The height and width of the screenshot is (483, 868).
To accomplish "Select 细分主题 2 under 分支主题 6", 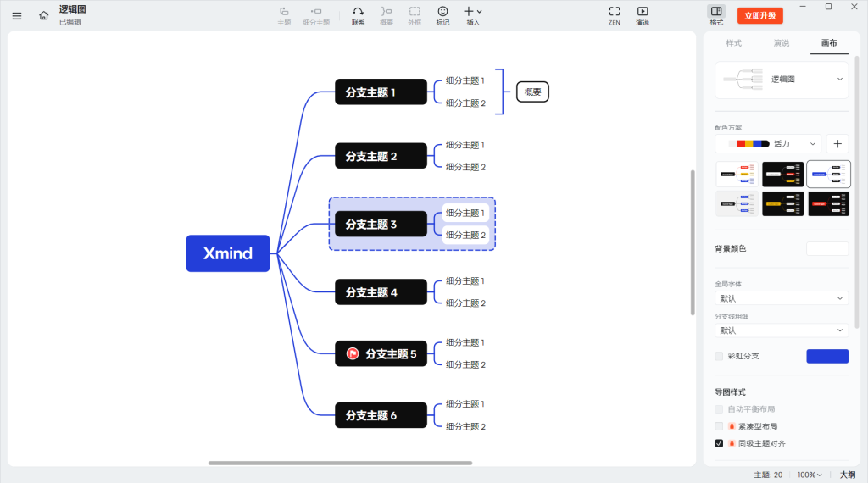I will [x=465, y=426].
